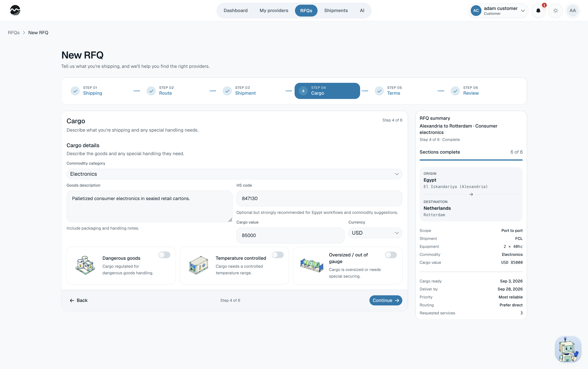Screen dimensions: 588x369
Task: Enable the Oversized / out of gauge toggle
Action: point(391,255)
